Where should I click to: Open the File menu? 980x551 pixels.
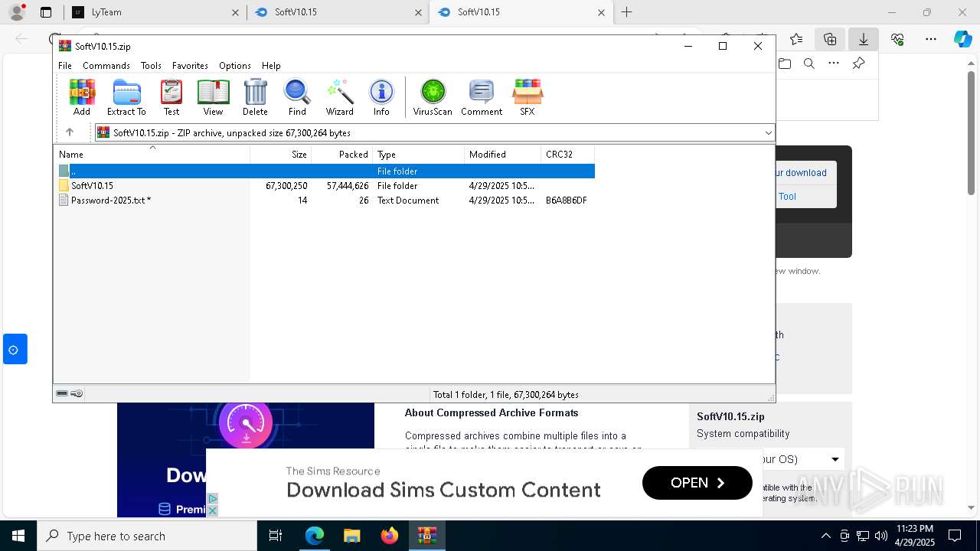pos(65,66)
